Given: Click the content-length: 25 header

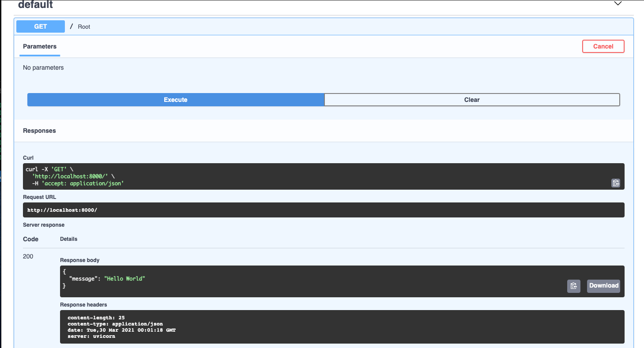Looking at the screenshot, I should click(96, 318).
